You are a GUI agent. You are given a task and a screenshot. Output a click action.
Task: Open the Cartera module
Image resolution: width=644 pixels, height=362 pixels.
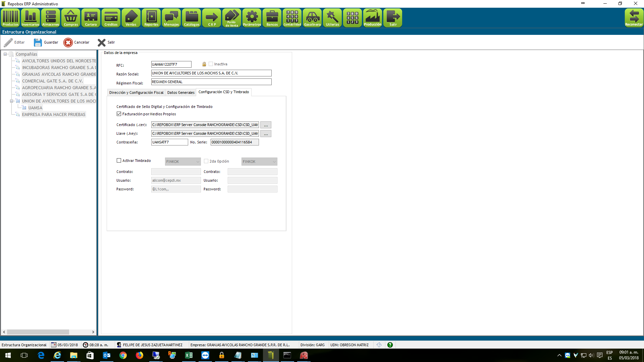tap(91, 18)
